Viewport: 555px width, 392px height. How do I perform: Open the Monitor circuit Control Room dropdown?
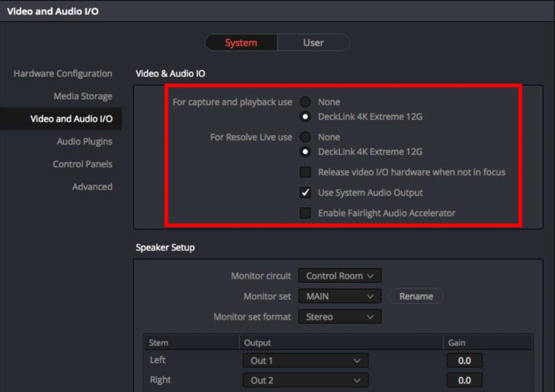(x=340, y=276)
